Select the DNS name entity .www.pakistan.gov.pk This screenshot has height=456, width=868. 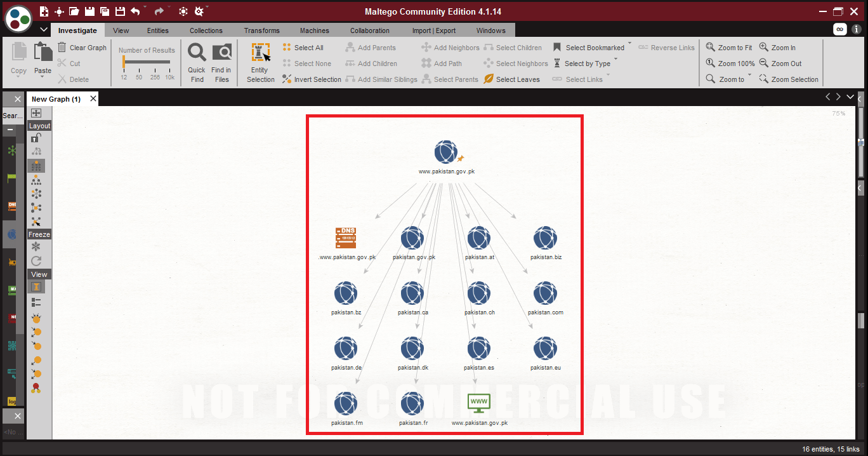pyautogui.click(x=346, y=238)
